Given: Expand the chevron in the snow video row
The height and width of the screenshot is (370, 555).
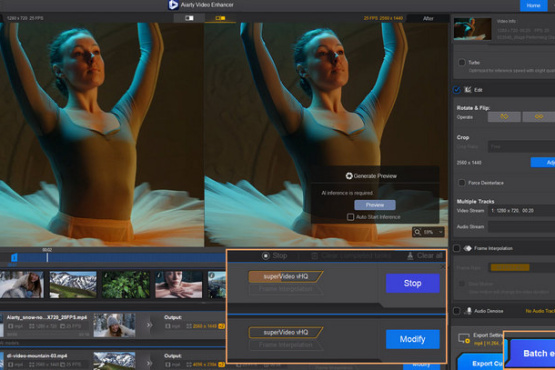Looking at the screenshot, I should 149,325.
